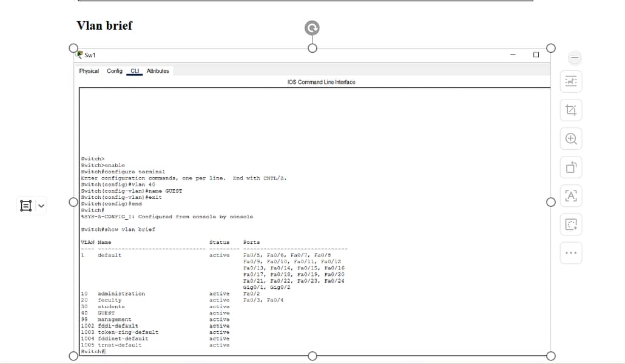Click the layout options icon beside the picture

tap(26, 206)
